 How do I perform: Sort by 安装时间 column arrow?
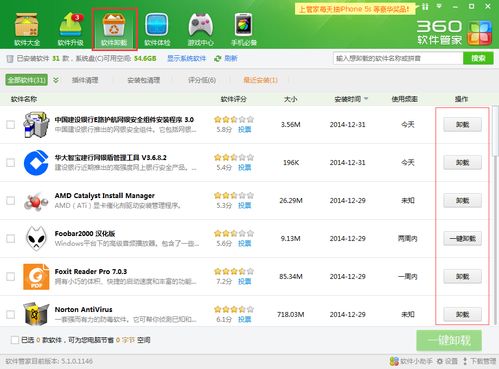[x=366, y=99]
